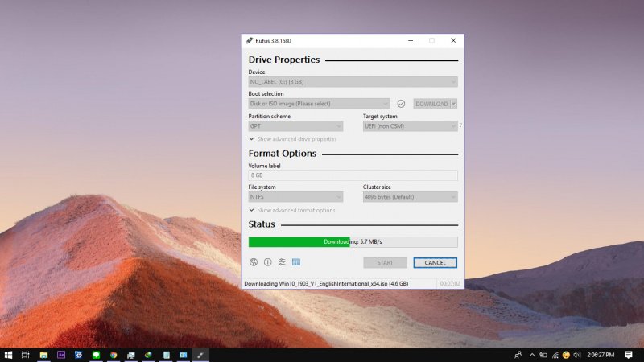Click the emoji face tray icon
This screenshot has height=362, width=644.
click(566, 355)
